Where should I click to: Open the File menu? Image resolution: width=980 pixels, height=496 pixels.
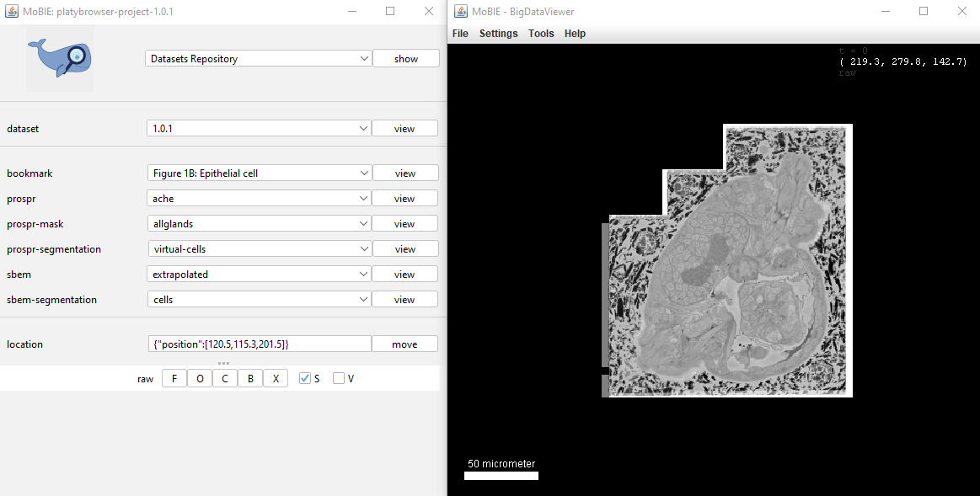[x=460, y=34]
